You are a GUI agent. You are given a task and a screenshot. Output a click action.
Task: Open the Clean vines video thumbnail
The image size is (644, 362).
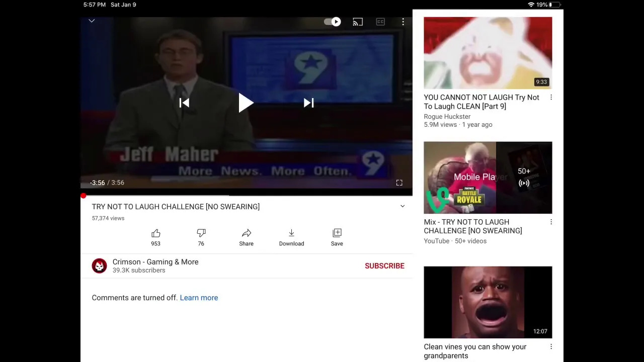pos(488,302)
